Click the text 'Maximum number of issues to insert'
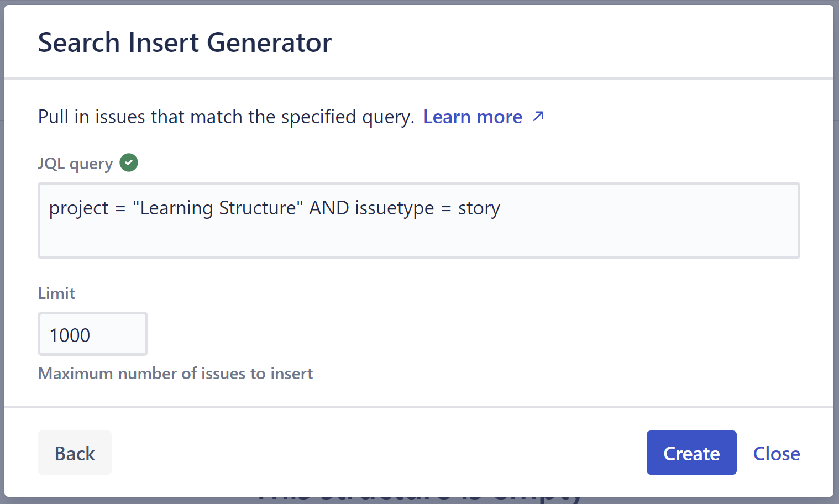Screen dimensions: 839x504 175,374
